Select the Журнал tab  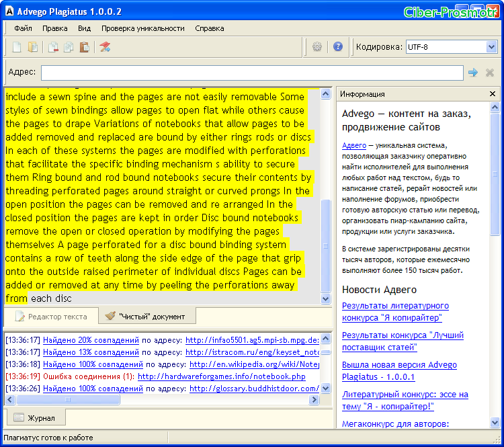click(35, 418)
